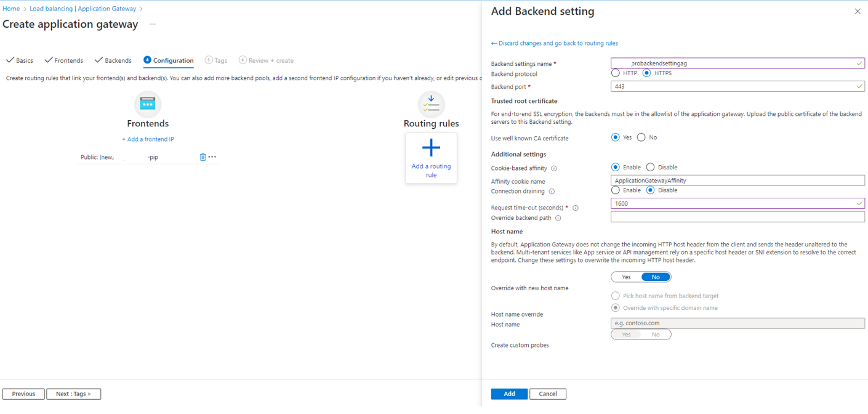Click the delete trash icon for frontend IP
The image size is (868, 414).
(203, 157)
